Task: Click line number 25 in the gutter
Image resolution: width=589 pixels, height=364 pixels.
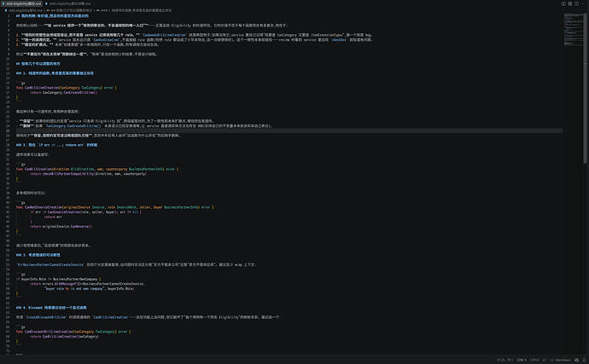Action: (x=8, y=130)
